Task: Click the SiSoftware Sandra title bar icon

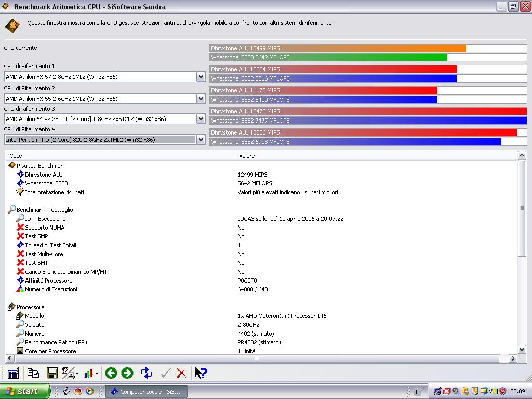Action: (x=5, y=6)
